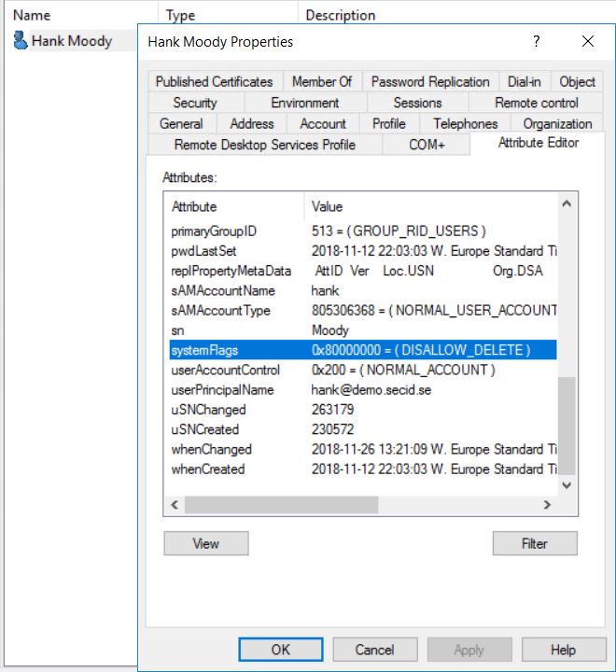Viewport: 616px width, 672px height.
Task: Open the Profile tab
Action: 389,124
